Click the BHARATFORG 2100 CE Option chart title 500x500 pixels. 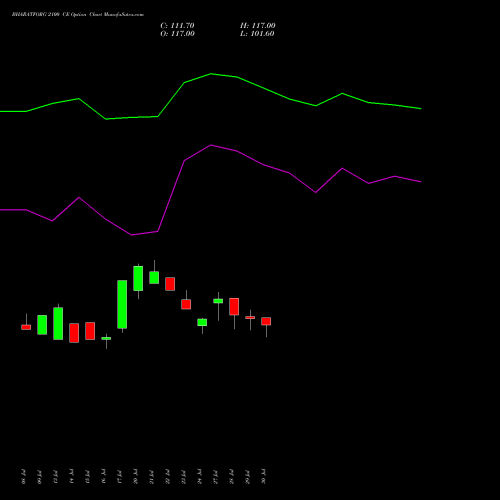click(x=78, y=15)
